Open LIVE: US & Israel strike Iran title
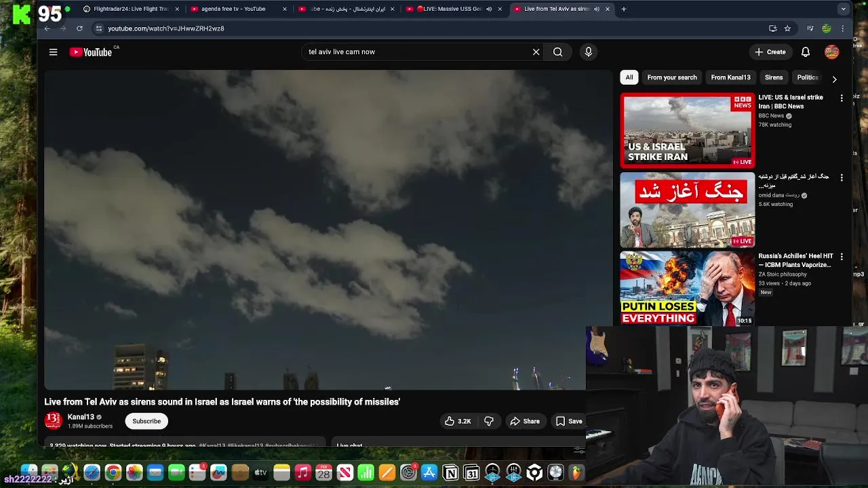The height and width of the screenshot is (488, 868). [791, 102]
